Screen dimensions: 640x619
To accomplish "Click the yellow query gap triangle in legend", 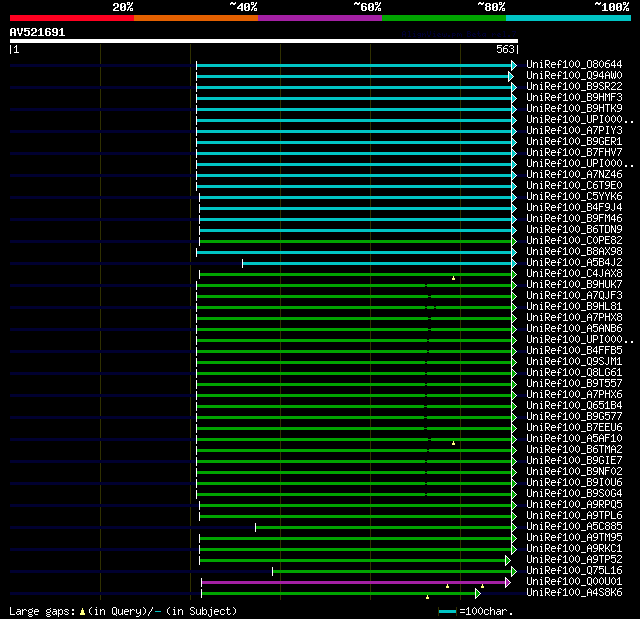I will click(82, 611).
